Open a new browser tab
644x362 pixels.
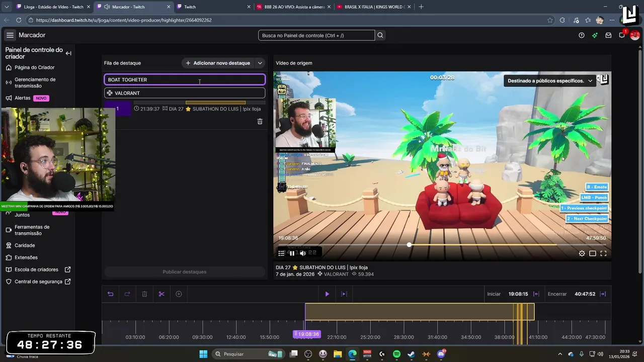point(421,7)
